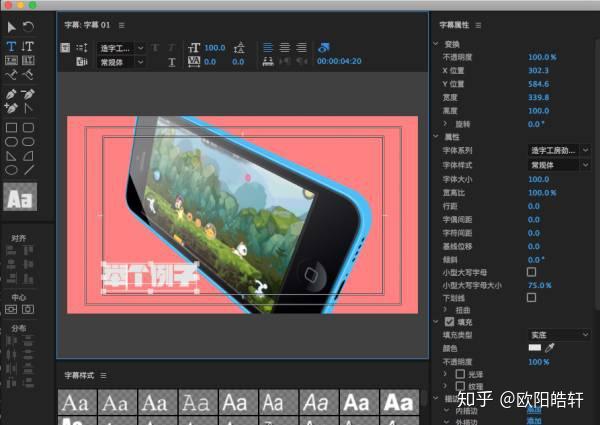Toggle underline T icon in title toolbar

172,62
